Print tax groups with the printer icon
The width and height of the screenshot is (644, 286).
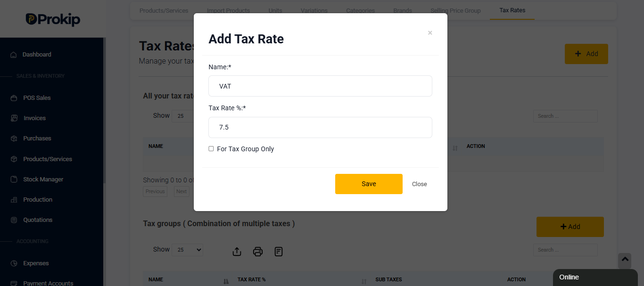click(x=258, y=252)
